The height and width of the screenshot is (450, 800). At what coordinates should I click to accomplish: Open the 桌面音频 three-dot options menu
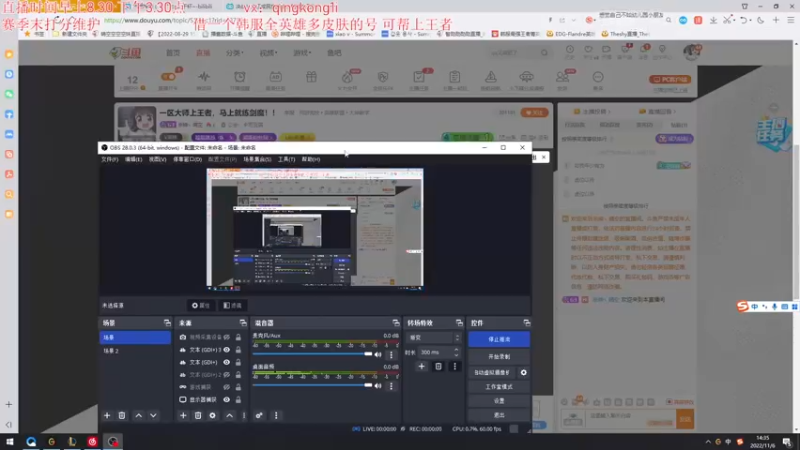(x=391, y=386)
